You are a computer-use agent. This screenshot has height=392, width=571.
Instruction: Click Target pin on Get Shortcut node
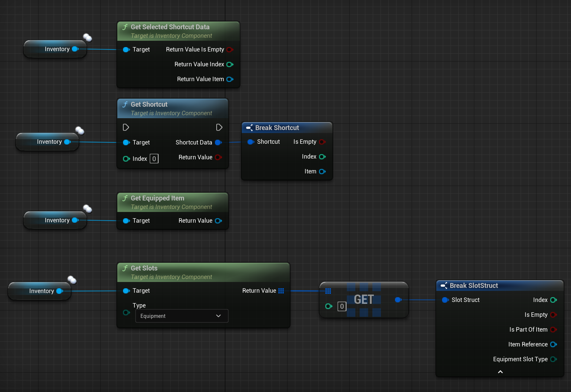click(x=126, y=143)
